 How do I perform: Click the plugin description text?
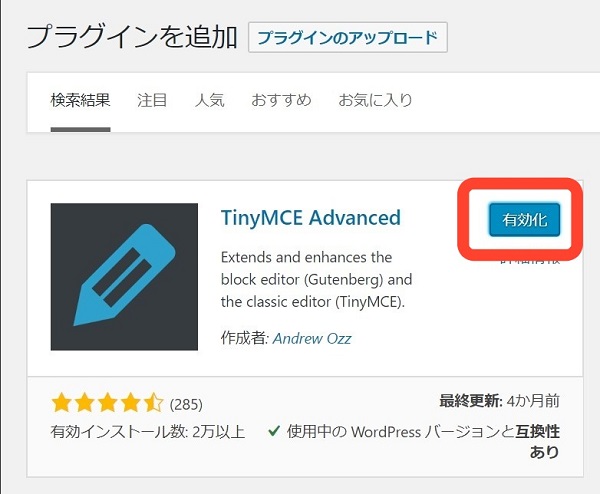tap(316, 280)
